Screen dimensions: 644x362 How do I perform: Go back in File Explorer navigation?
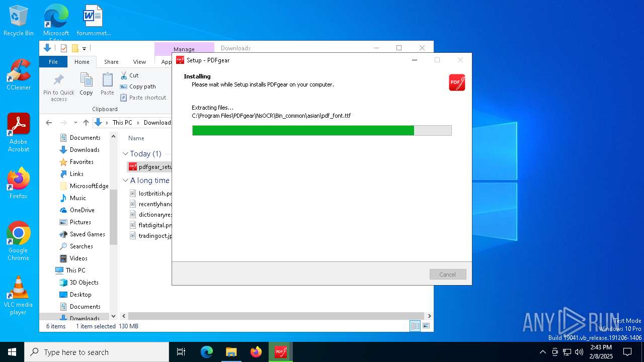coord(49,123)
